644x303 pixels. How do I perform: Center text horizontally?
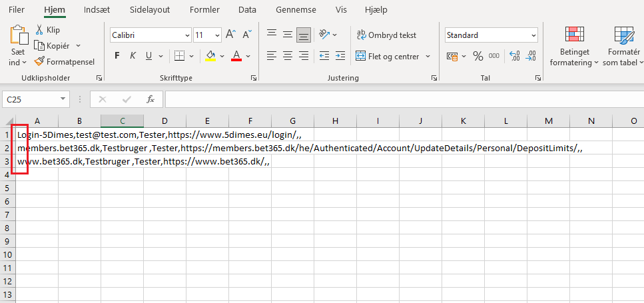point(288,56)
